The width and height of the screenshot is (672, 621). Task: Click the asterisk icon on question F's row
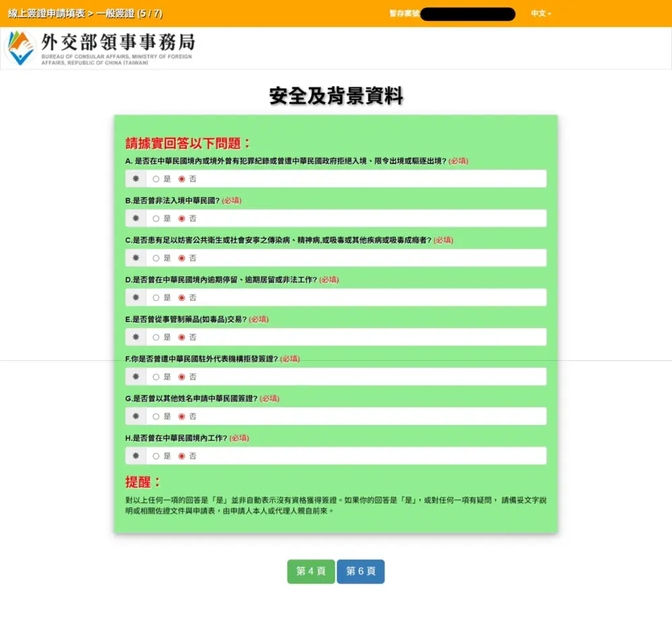coord(135,376)
